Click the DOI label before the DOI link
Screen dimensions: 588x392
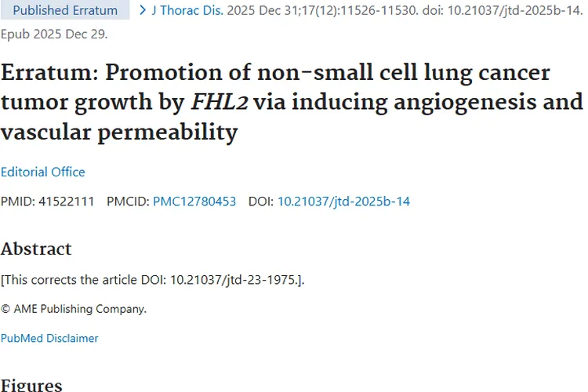point(260,201)
